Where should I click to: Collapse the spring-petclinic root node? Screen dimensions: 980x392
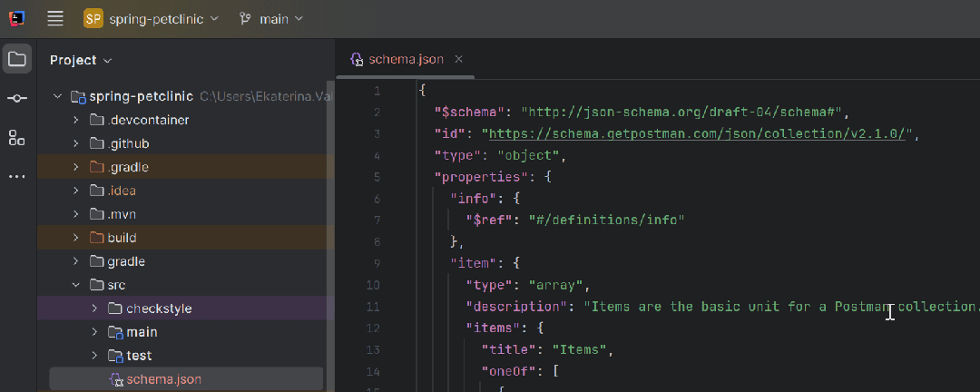pos(58,97)
